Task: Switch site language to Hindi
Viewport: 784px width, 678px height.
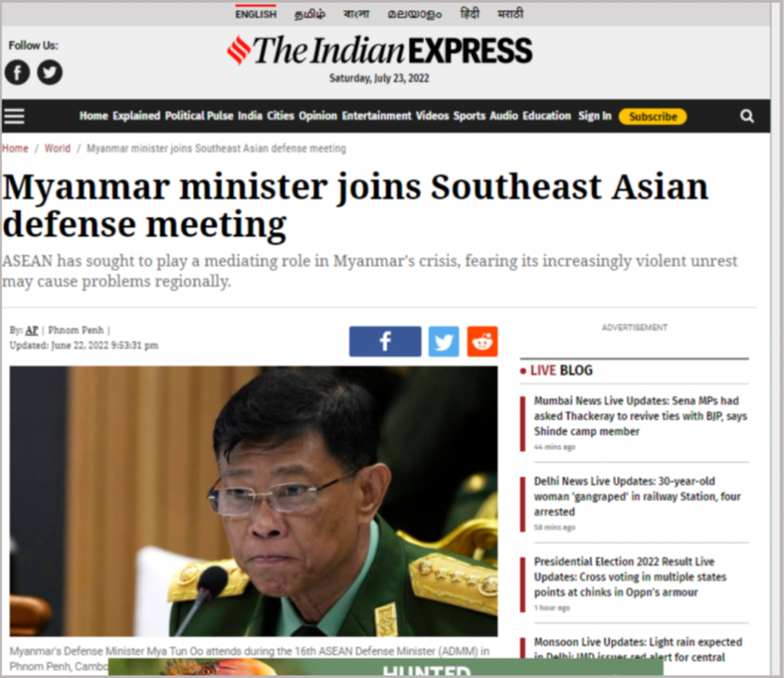Action: (x=469, y=14)
